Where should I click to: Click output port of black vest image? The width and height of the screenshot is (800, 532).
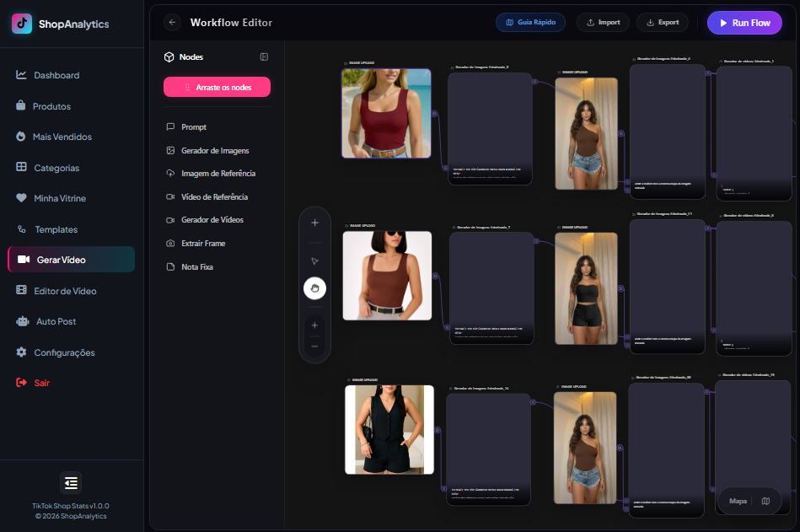point(438,431)
